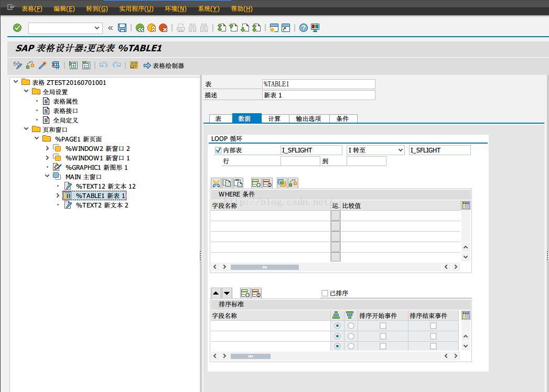Screen dimensions: 549x392
Task: Select the %TEXT12 新文本 12 node
Action: tap(106, 186)
